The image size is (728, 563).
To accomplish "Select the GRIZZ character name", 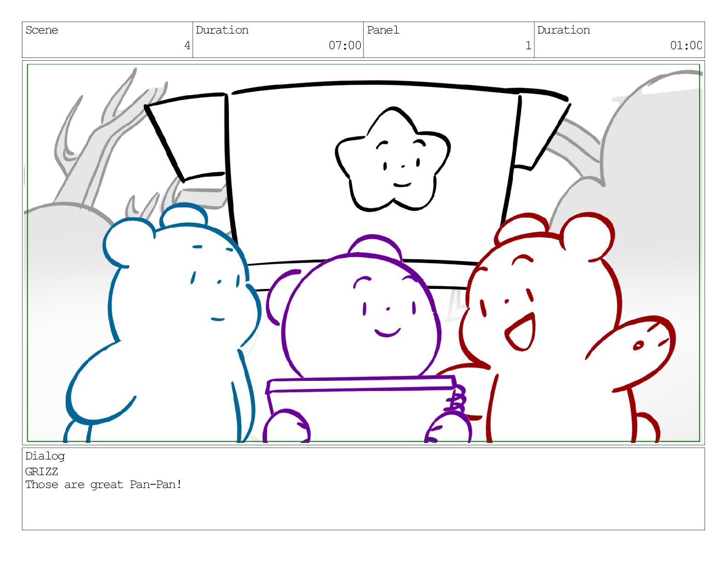I will [42, 471].
